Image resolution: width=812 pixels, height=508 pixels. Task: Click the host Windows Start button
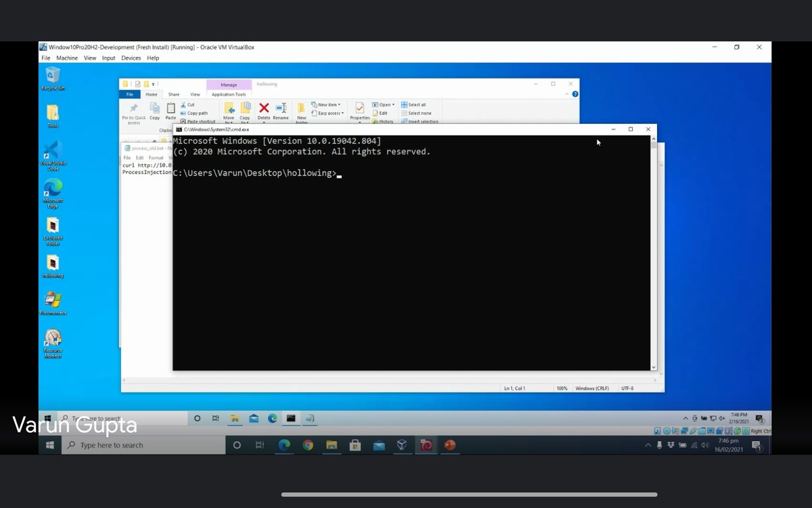(50, 445)
